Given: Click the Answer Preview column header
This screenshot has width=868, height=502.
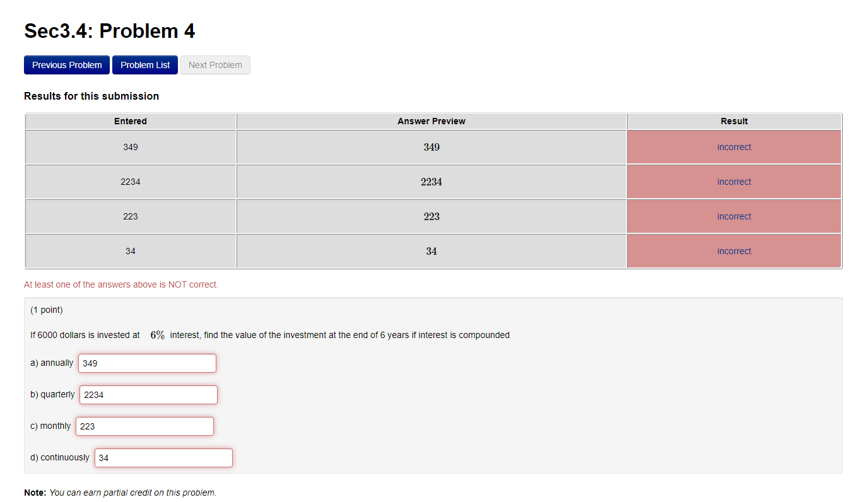Looking at the screenshot, I should (x=431, y=121).
